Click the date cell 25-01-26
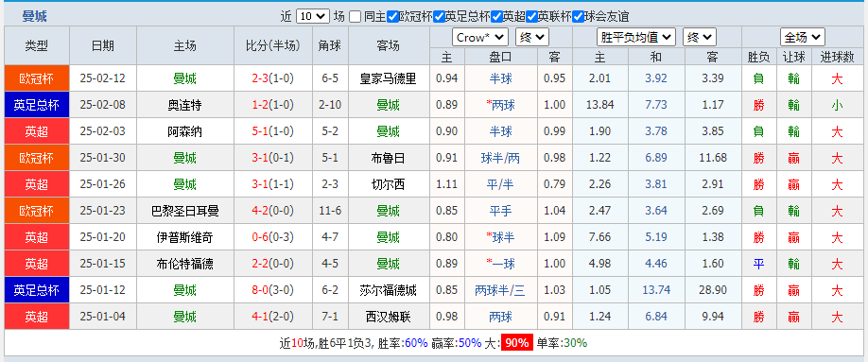This screenshot has height=362, width=868. pos(103,184)
